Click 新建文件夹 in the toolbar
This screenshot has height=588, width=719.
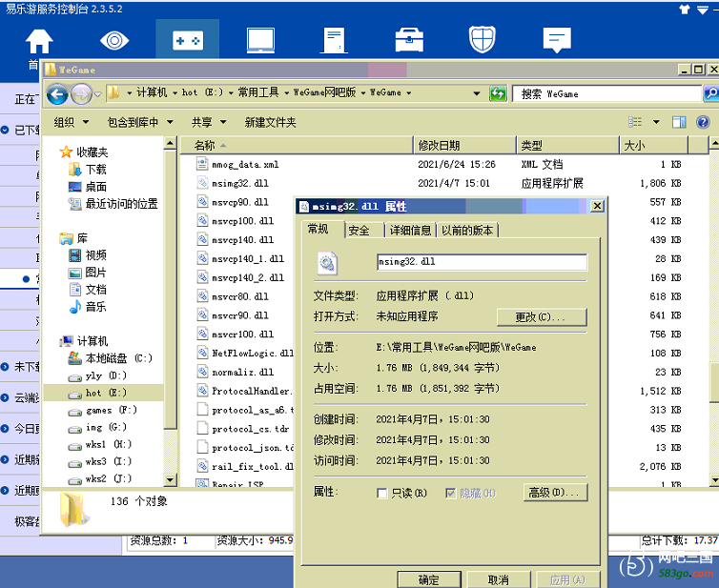click(x=270, y=122)
